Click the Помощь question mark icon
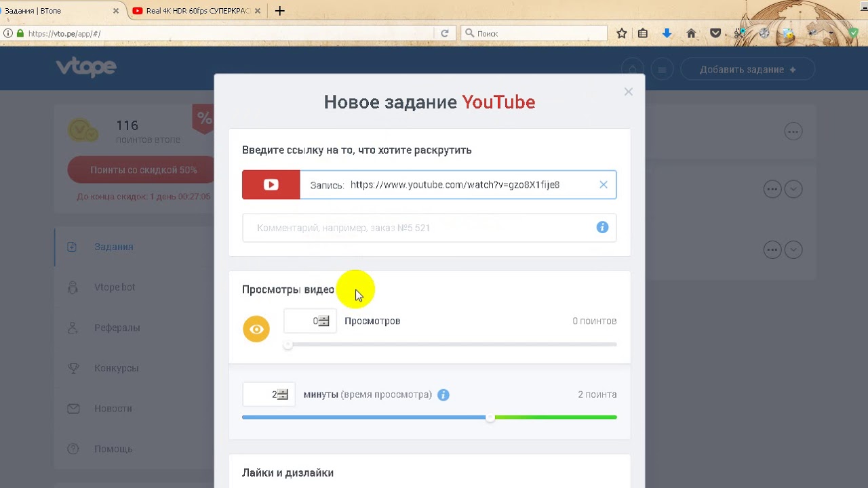 click(73, 449)
